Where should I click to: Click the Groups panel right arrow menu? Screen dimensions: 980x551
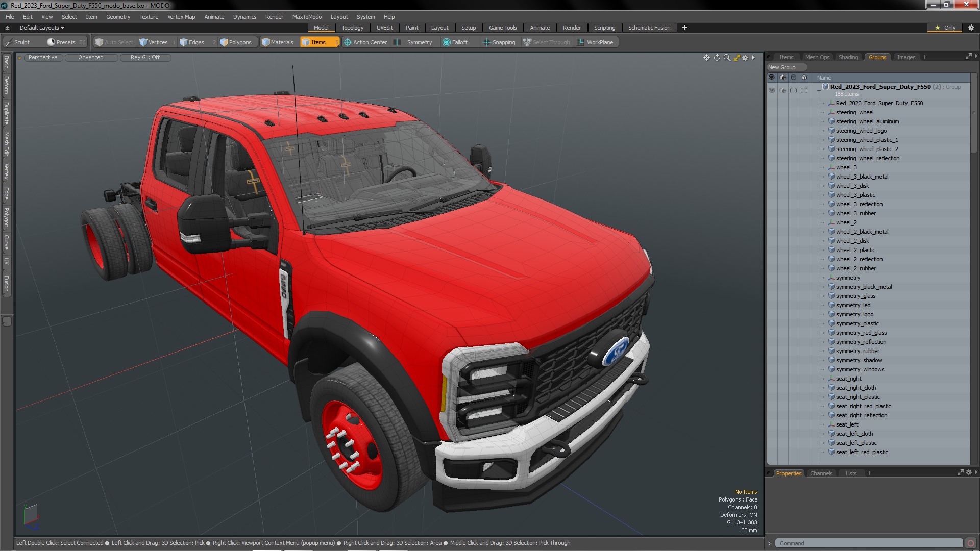[x=976, y=57]
